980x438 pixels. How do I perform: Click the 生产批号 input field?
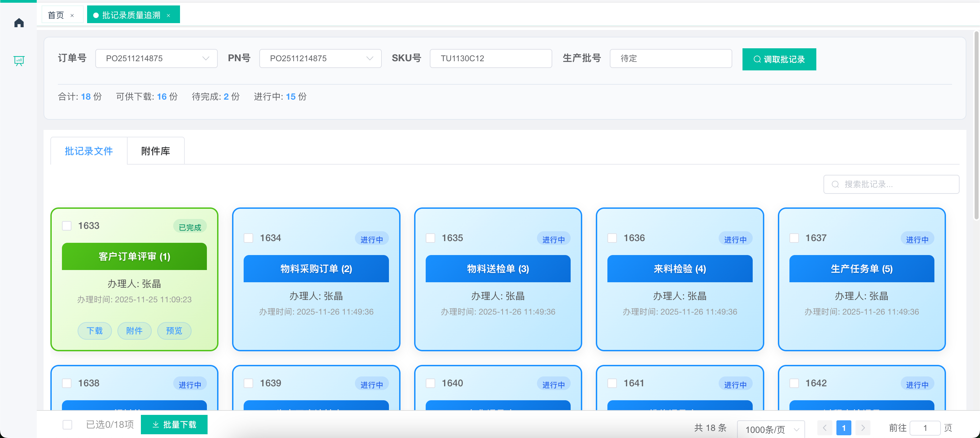click(x=670, y=58)
